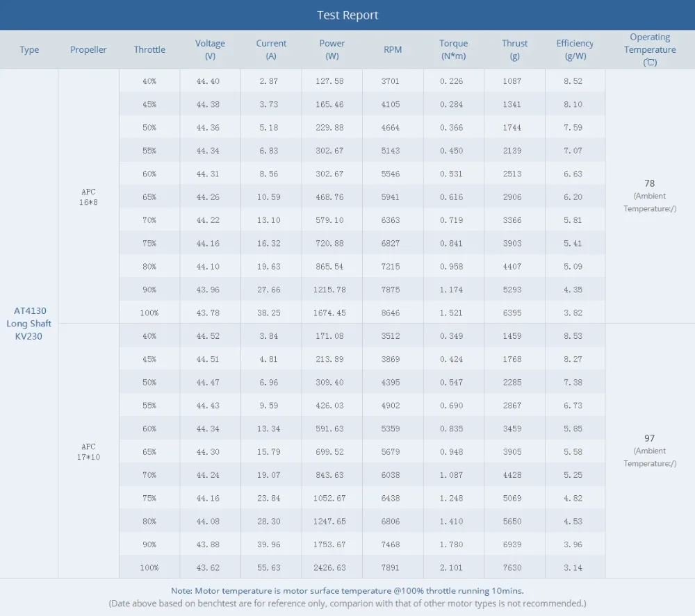Select the Type column header

[x=29, y=49]
